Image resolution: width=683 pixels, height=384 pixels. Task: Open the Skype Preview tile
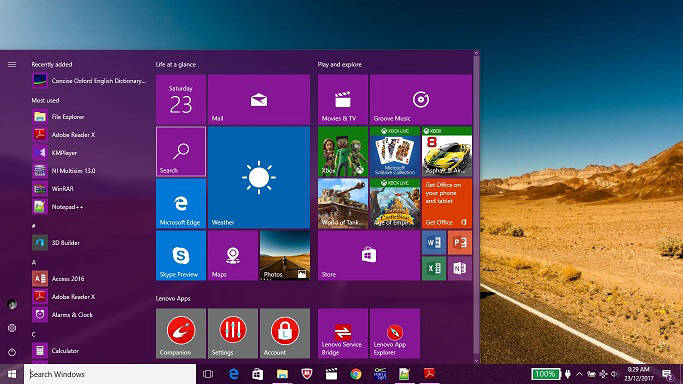181,256
